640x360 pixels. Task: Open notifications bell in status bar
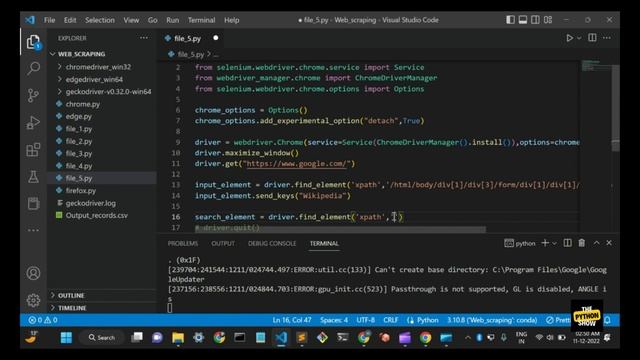click(607, 320)
